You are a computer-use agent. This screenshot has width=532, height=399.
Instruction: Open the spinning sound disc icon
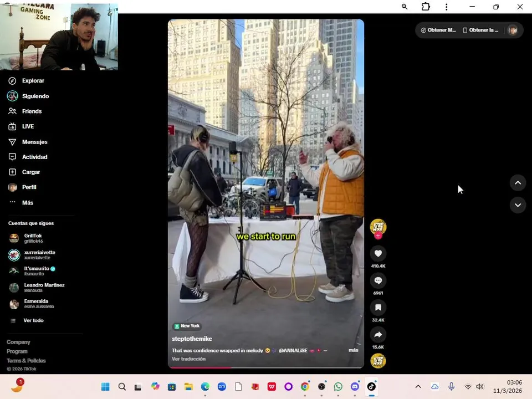(378, 361)
